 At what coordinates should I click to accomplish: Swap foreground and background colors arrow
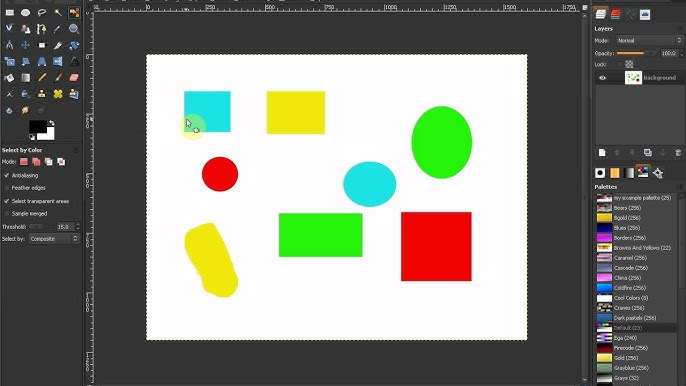point(52,123)
